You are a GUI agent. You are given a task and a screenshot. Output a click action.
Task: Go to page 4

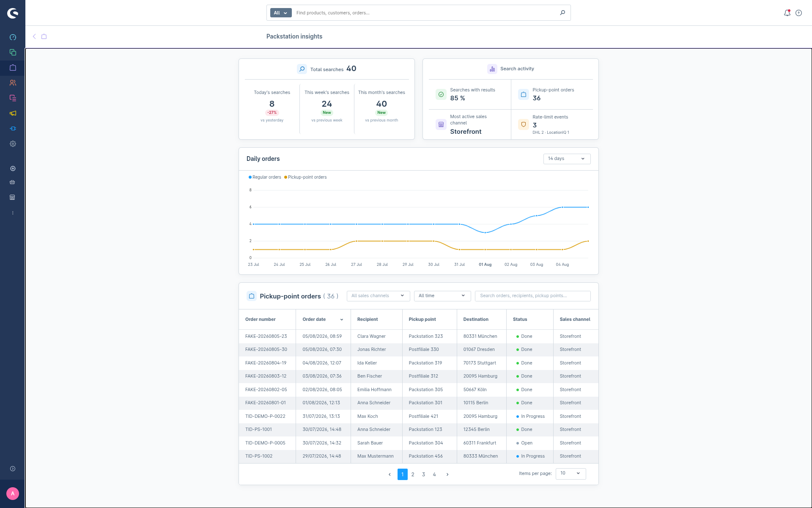pyautogui.click(x=434, y=475)
